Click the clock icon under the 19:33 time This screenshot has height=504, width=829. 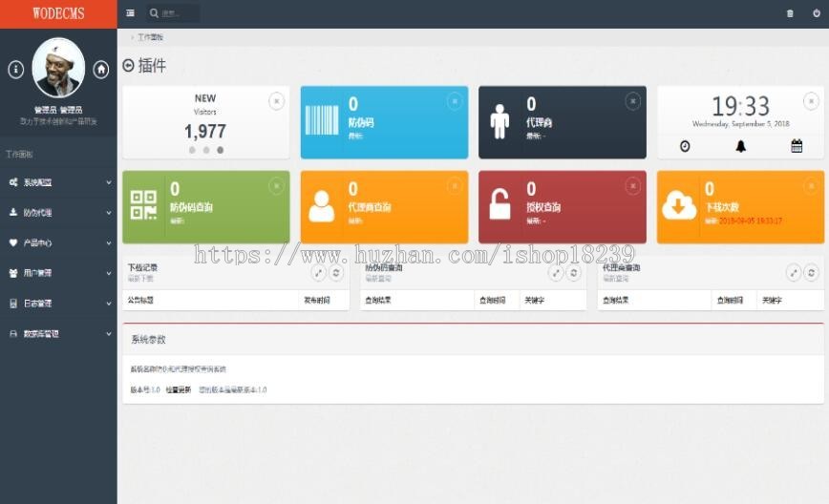point(685,146)
